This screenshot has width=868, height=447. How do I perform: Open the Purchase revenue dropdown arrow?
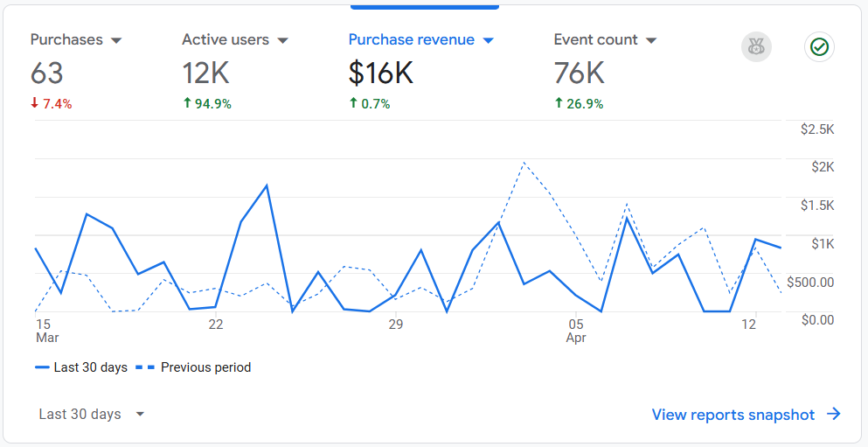pos(489,40)
